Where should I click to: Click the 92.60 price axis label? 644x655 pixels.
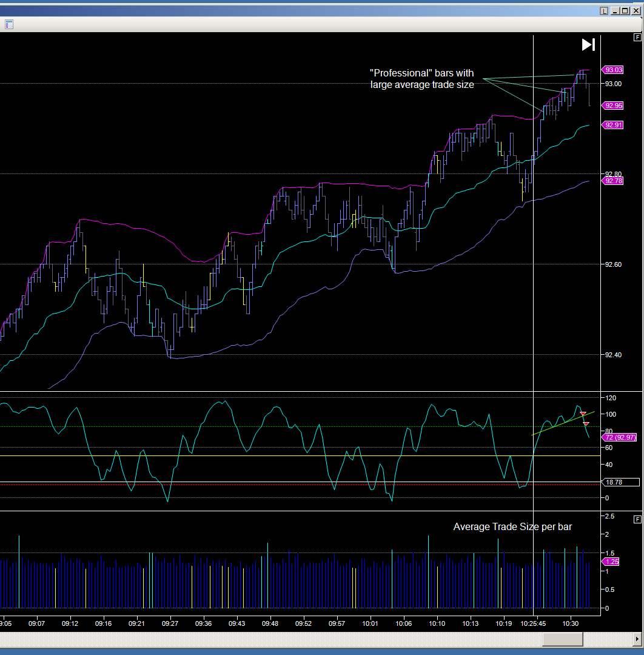tap(613, 264)
